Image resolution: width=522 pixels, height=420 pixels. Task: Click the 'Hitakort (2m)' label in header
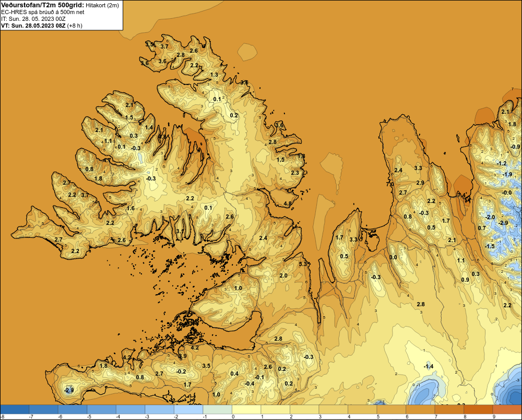pos(102,5)
